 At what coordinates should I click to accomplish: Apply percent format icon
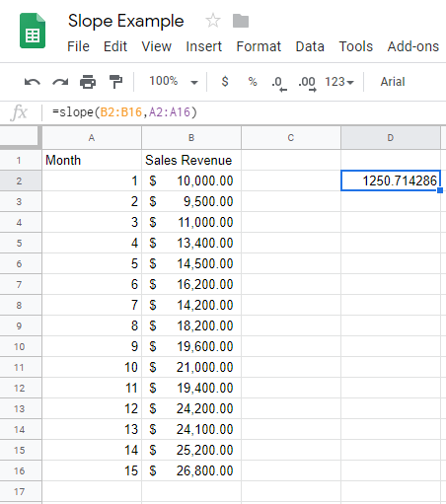[253, 82]
